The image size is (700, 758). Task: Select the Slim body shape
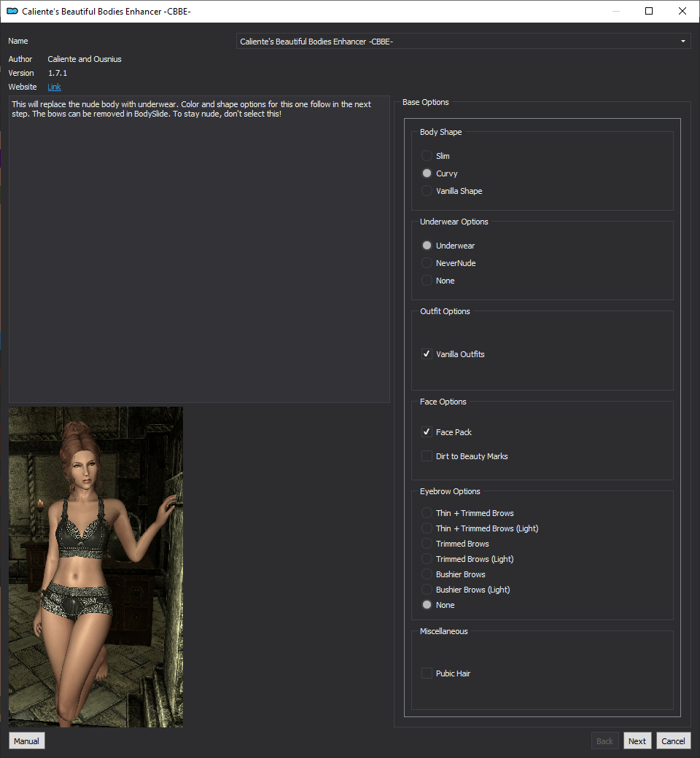tap(435, 156)
